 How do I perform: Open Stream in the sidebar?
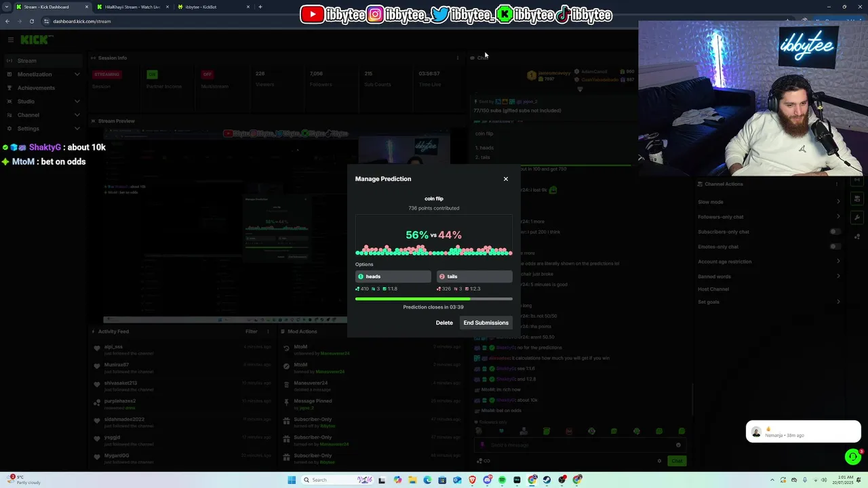tap(42, 61)
